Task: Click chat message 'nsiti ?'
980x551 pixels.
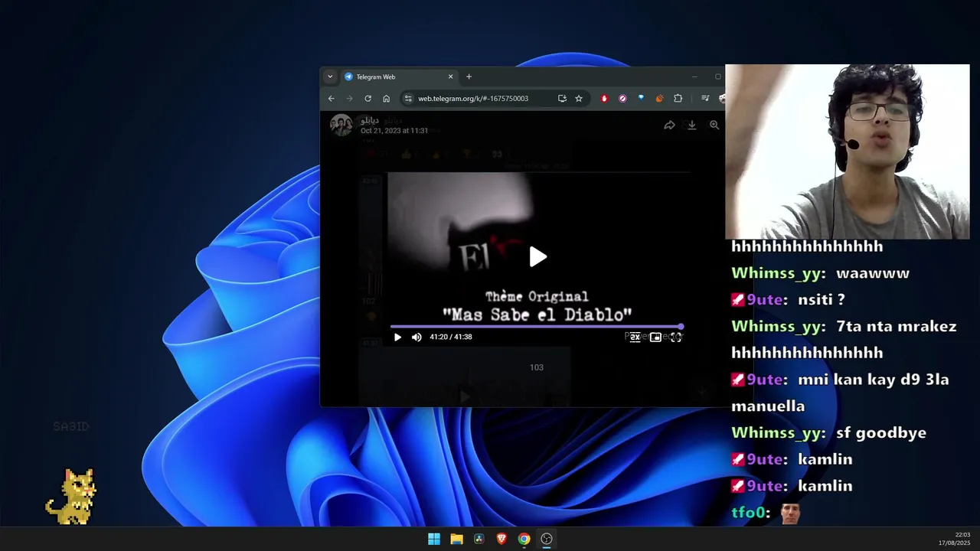Action: tap(822, 300)
